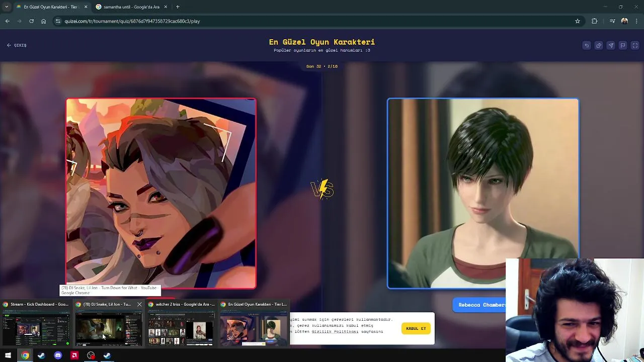Screen dimensions: 644x362
Task: Close the DJ Snake YouTube preview window
Action: pos(139,304)
